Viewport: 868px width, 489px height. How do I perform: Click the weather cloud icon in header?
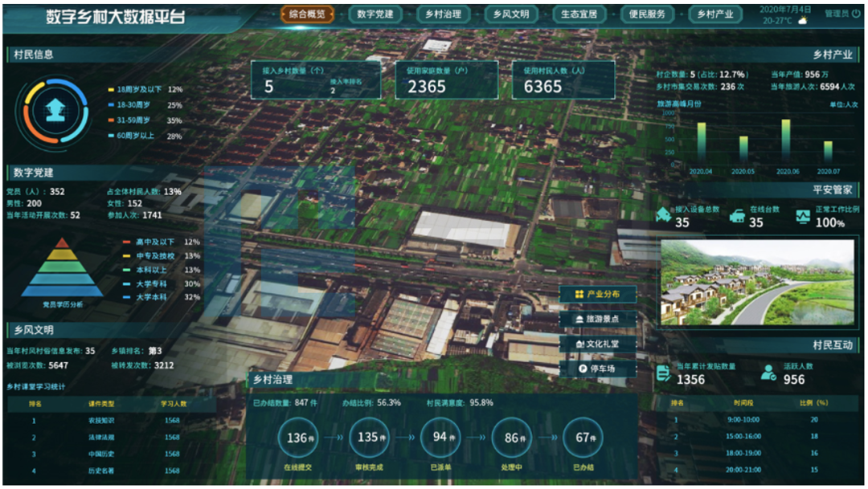click(802, 21)
